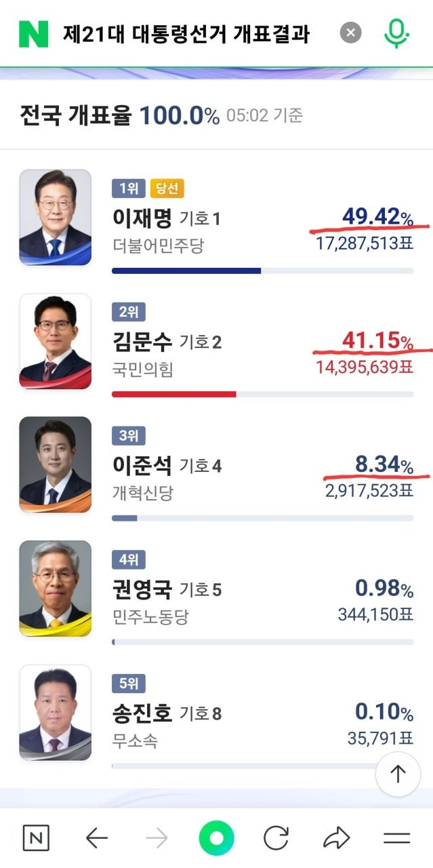Screen dimensions: 433x868
Task: Reload the page with refresh icon
Action: pos(276,839)
